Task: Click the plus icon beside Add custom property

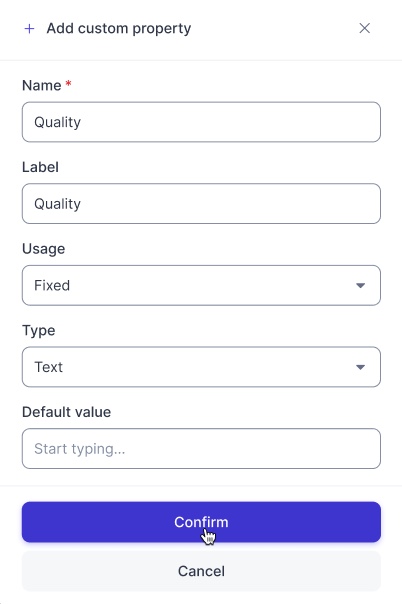Action: pyautogui.click(x=29, y=29)
